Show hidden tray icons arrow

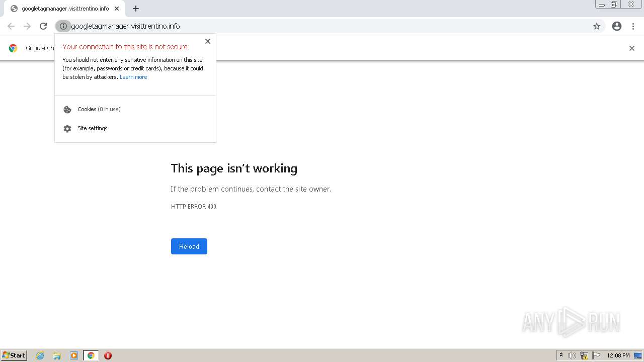tap(561, 355)
